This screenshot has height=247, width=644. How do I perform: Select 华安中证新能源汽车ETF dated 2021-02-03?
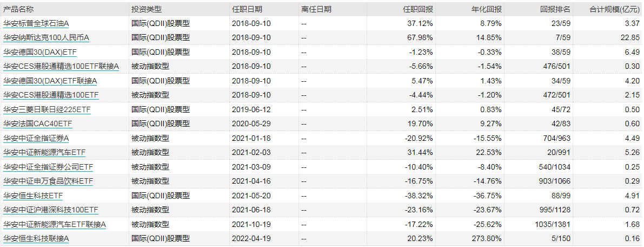(x=44, y=152)
